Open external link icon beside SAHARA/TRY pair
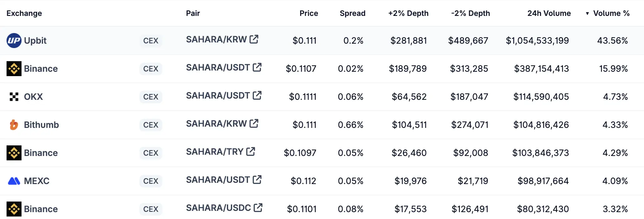 point(251,152)
